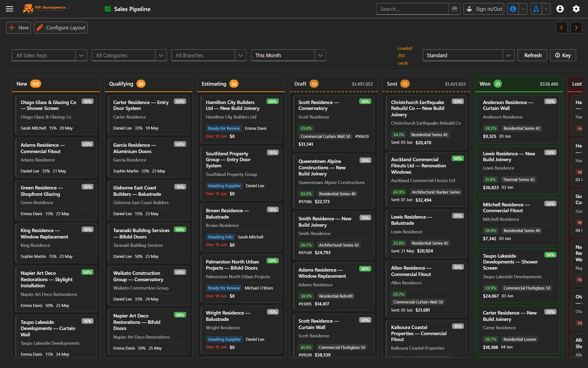Expand the info icon dropdown arrow
The height and width of the screenshot is (368, 588).
coord(523,9)
